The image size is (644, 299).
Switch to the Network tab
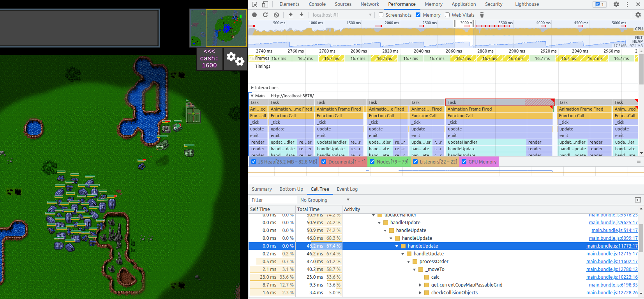coord(369,4)
